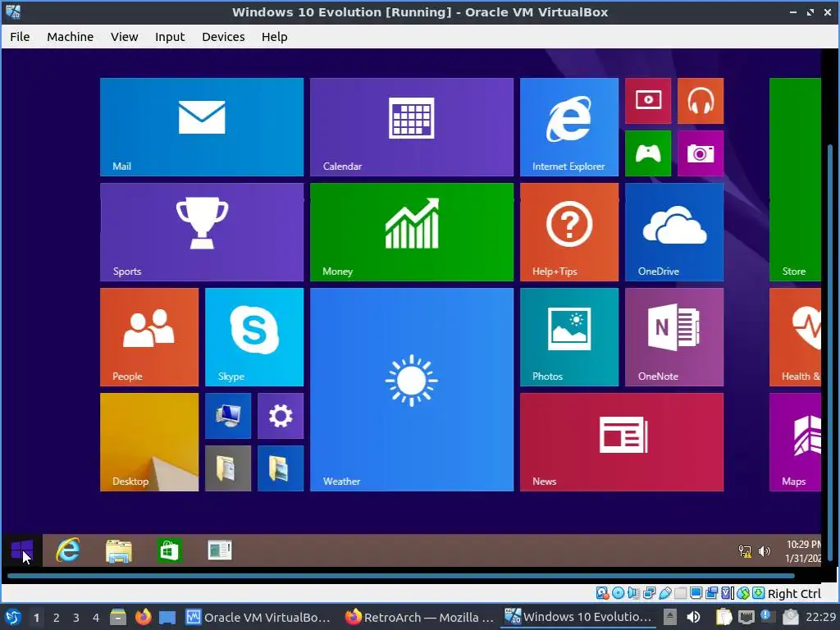Open the News tile
The width and height of the screenshot is (840, 630).
tap(622, 442)
